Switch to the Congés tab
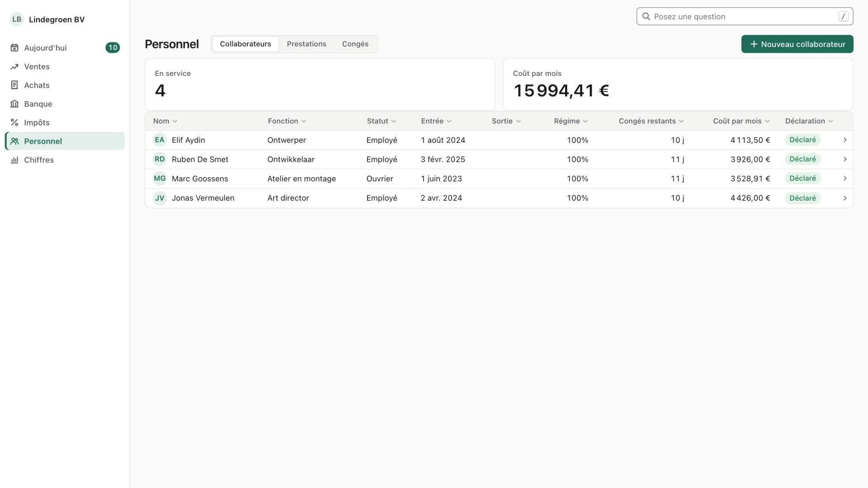This screenshot has width=868, height=488. point(355,44)
